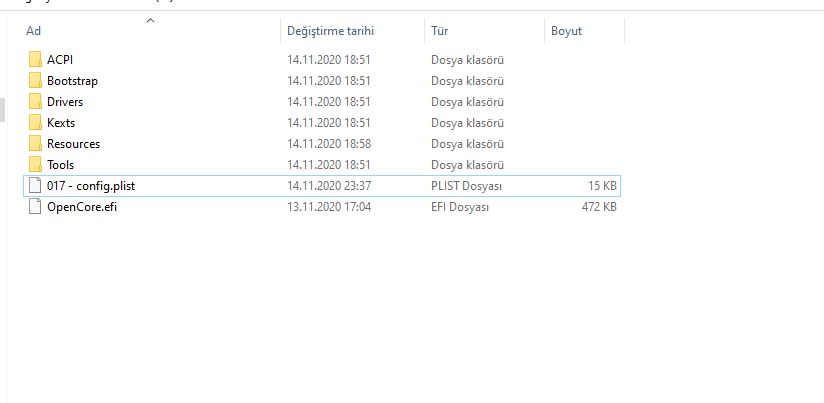
Task: Select the ACPI folder name
Action: (60, 60)
